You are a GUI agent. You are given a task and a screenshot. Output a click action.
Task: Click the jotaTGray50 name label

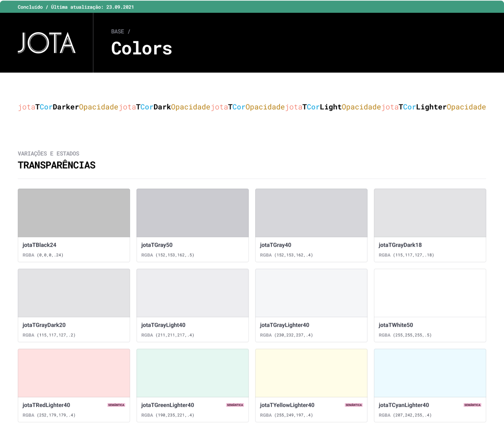click(157, 245)
